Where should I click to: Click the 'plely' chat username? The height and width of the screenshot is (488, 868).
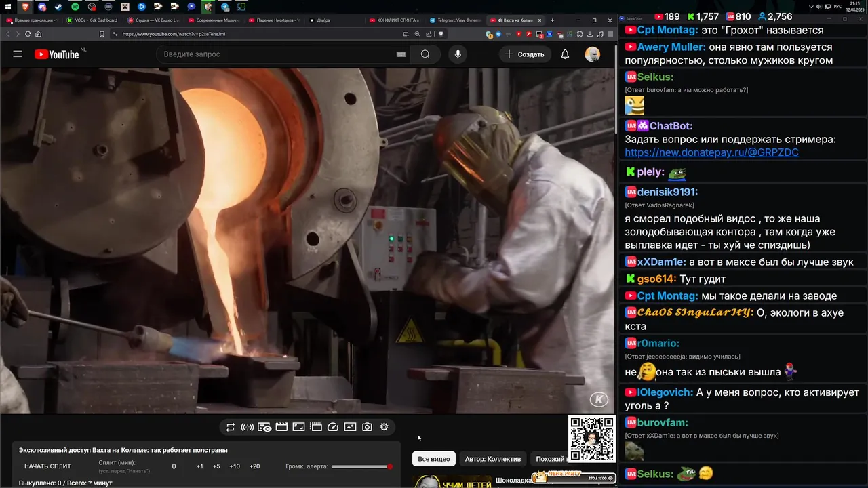point(651,172)
